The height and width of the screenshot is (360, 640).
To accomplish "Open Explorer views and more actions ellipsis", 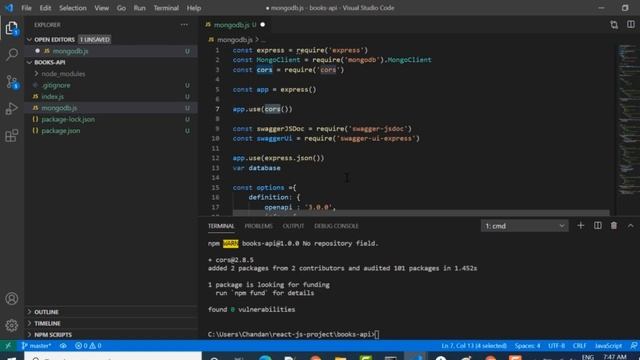I will point(184,25).
